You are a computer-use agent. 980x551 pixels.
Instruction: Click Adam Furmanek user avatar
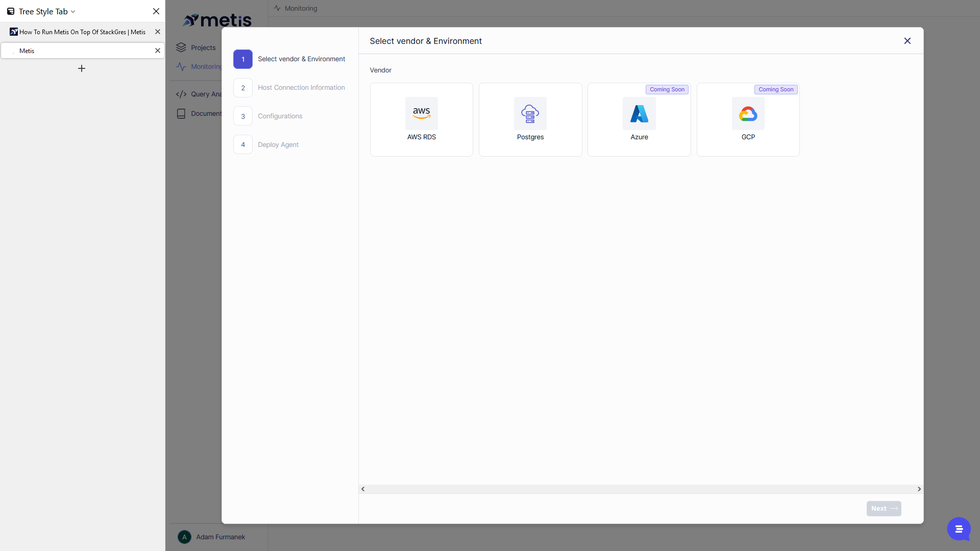(184, 537)
